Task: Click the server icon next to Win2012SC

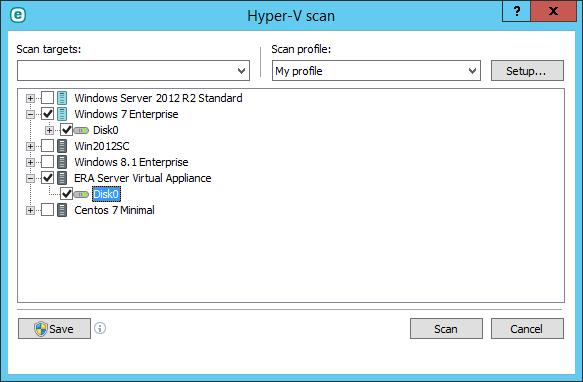Action: [x=62, y=146]
